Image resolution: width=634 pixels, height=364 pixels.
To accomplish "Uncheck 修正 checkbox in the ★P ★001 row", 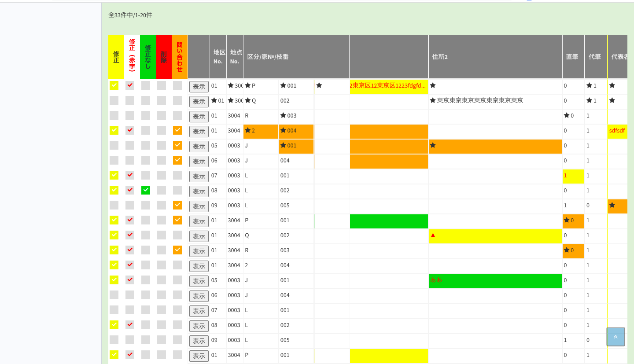I will [114, 85].
